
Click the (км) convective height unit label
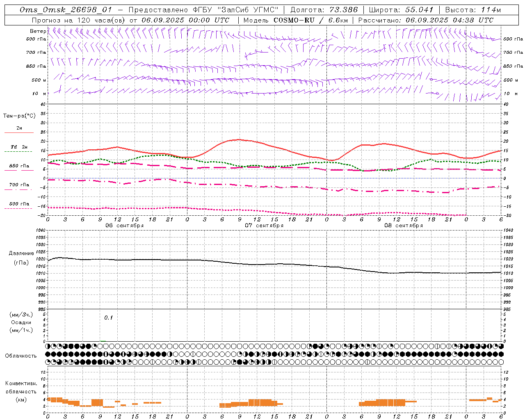coord(21,399)
